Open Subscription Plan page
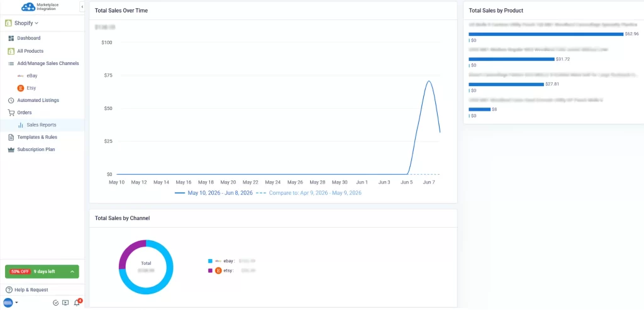This screenshot has width=644, height=310. [36, 150]
